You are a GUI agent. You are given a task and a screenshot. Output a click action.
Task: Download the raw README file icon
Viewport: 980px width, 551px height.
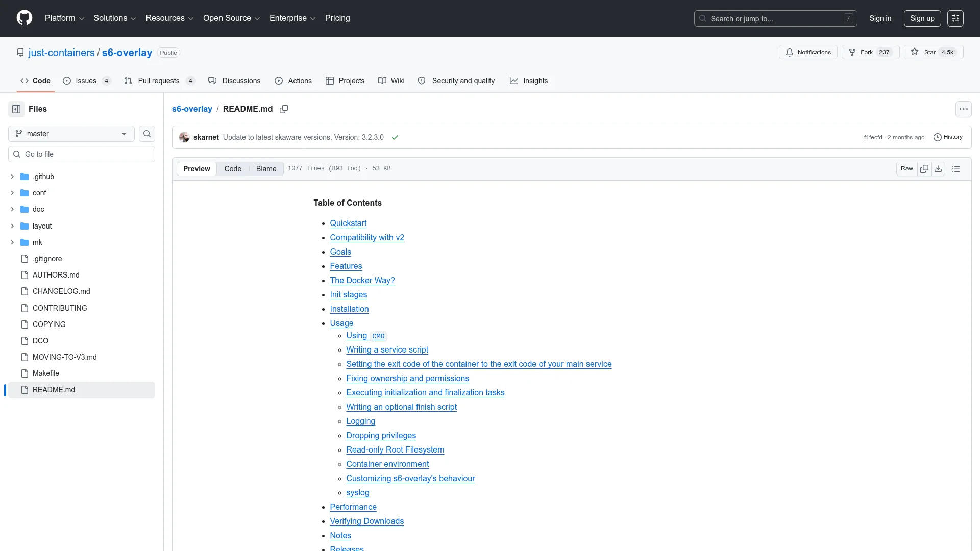coord(938,169)
